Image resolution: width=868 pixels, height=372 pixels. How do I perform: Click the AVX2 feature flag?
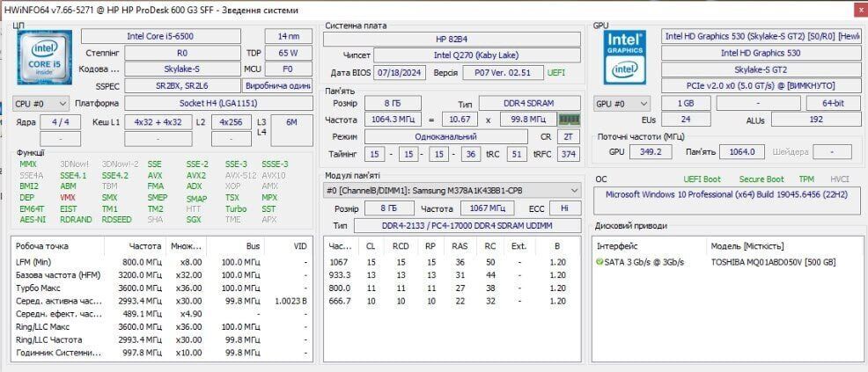[x=195, y=175]
